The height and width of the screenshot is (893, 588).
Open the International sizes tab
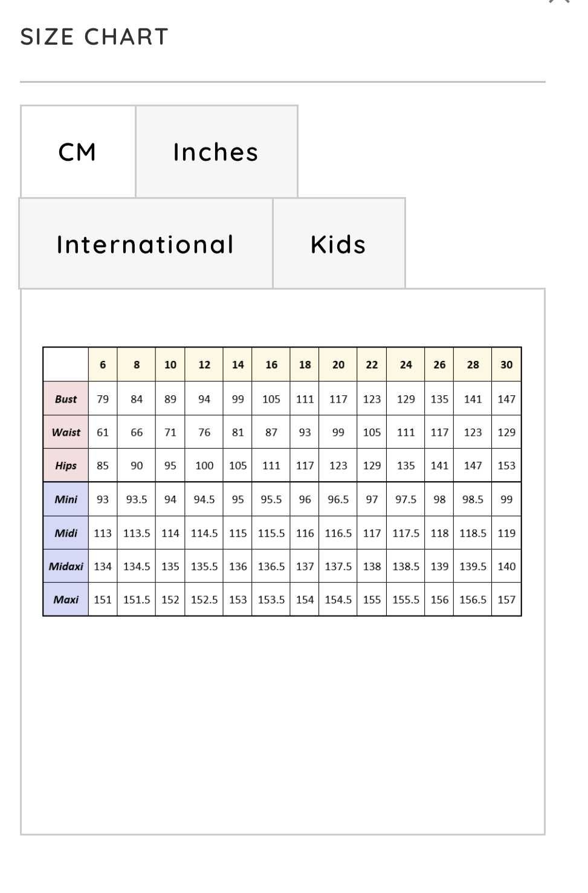[x=146, y=244]
